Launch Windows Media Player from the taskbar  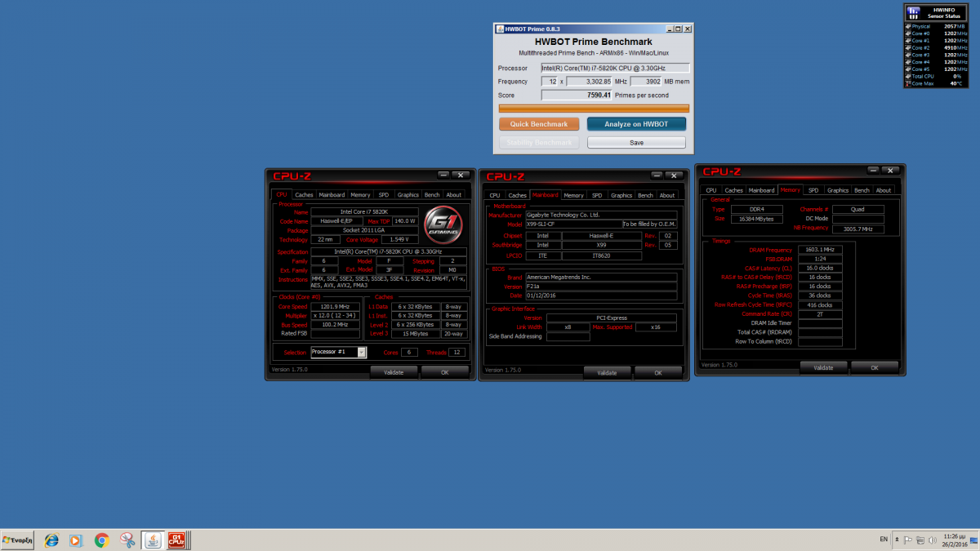tap(76, 540)
